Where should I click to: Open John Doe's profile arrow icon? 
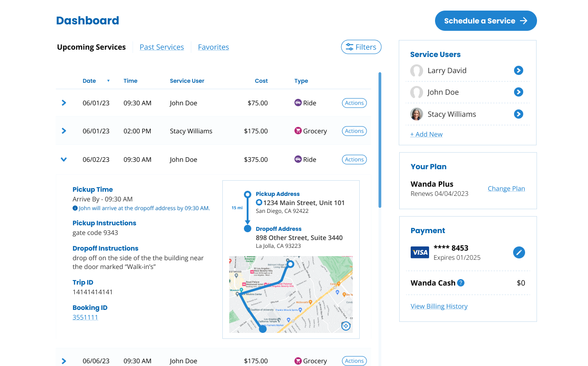coord(519,92)
